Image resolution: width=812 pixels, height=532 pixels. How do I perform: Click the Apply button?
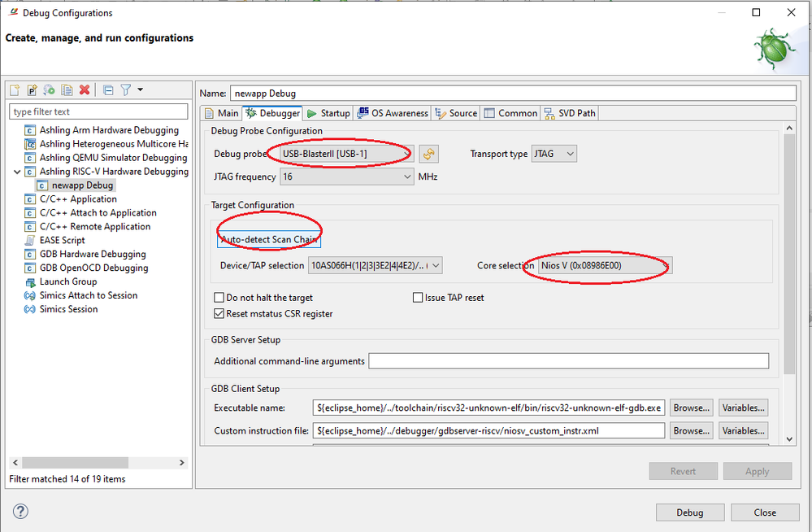tap(757, 471)
